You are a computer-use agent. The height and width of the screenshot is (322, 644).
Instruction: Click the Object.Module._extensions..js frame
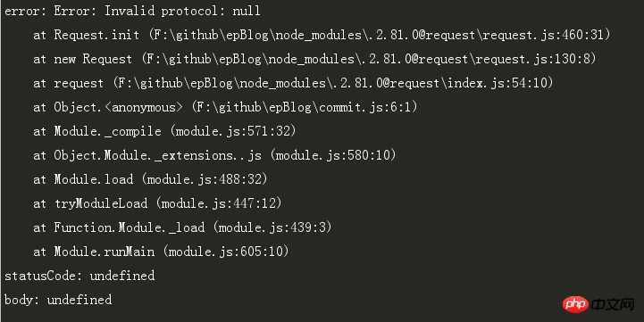[x=158, y=155]
